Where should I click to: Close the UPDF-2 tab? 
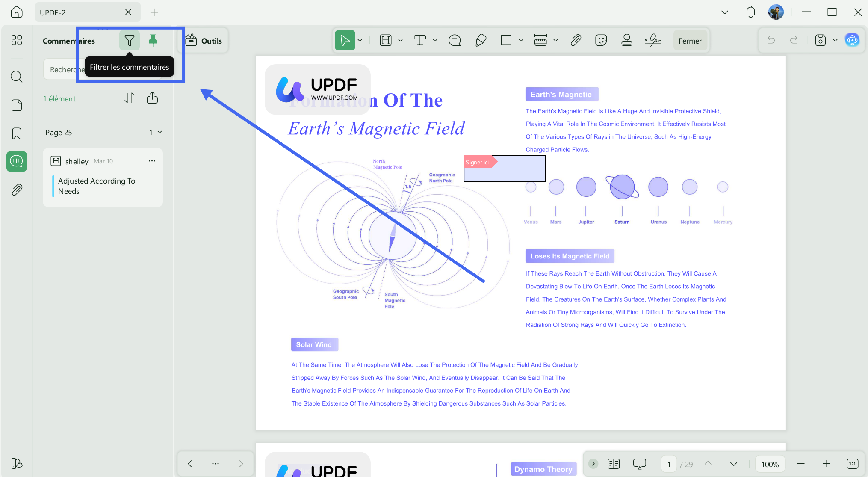[x=128, y=12]
